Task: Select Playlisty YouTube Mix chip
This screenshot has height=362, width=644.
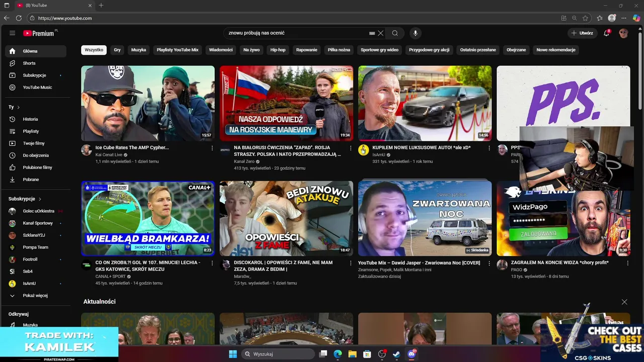Action: pyautogui.click(x=178, y=50)
